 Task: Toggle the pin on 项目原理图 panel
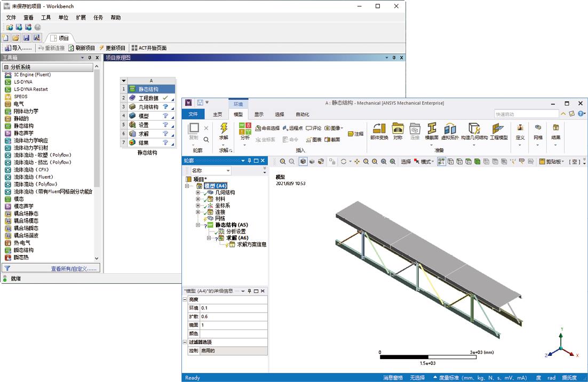pos(394,58)
